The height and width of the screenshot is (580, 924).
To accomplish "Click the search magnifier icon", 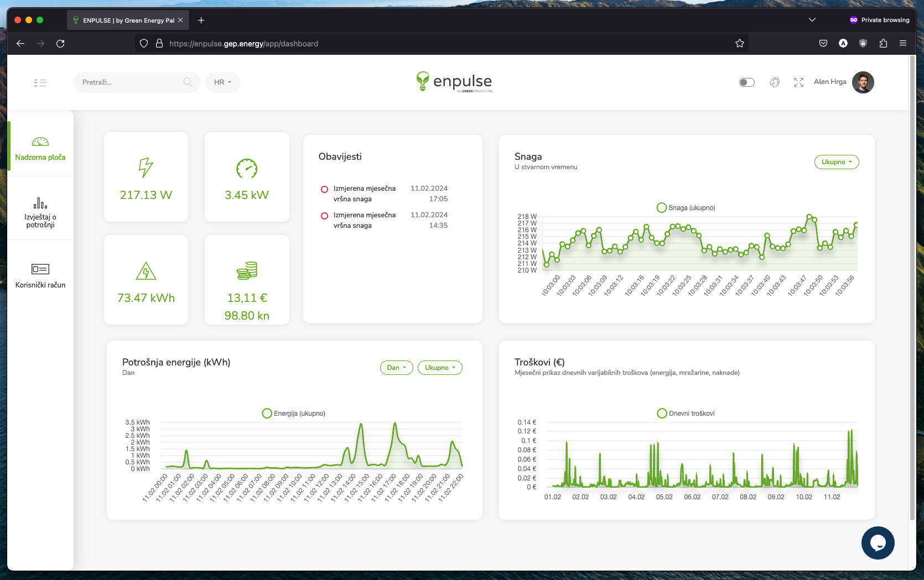I will pyautogui.click(x=188, y=82).
